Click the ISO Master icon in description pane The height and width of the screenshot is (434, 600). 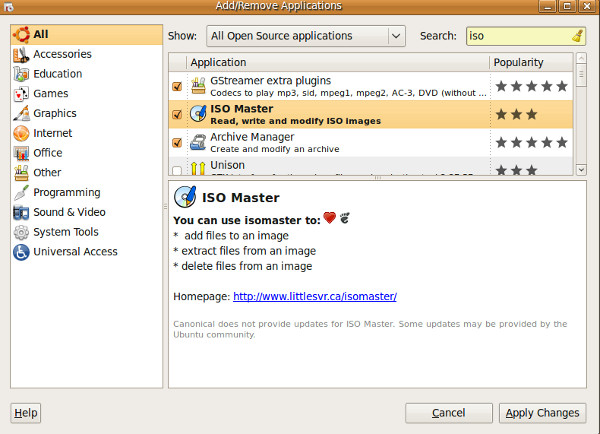tap(185, 197)
